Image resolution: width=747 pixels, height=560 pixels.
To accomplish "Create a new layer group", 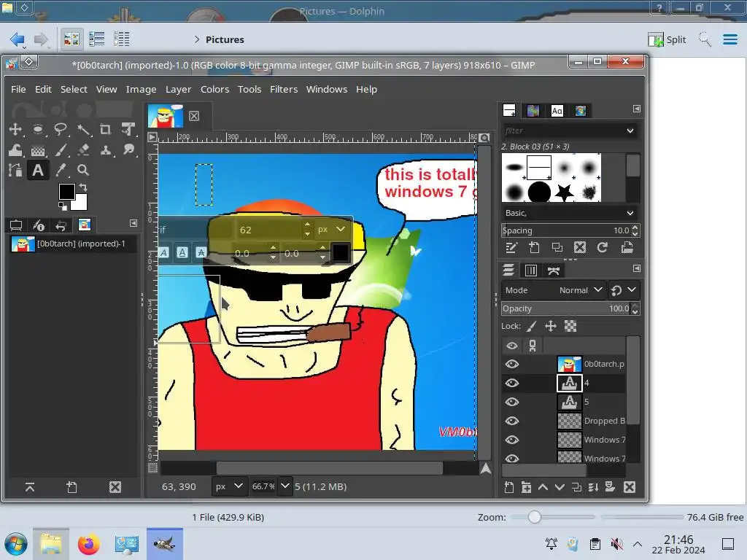I will coord(526,487).
